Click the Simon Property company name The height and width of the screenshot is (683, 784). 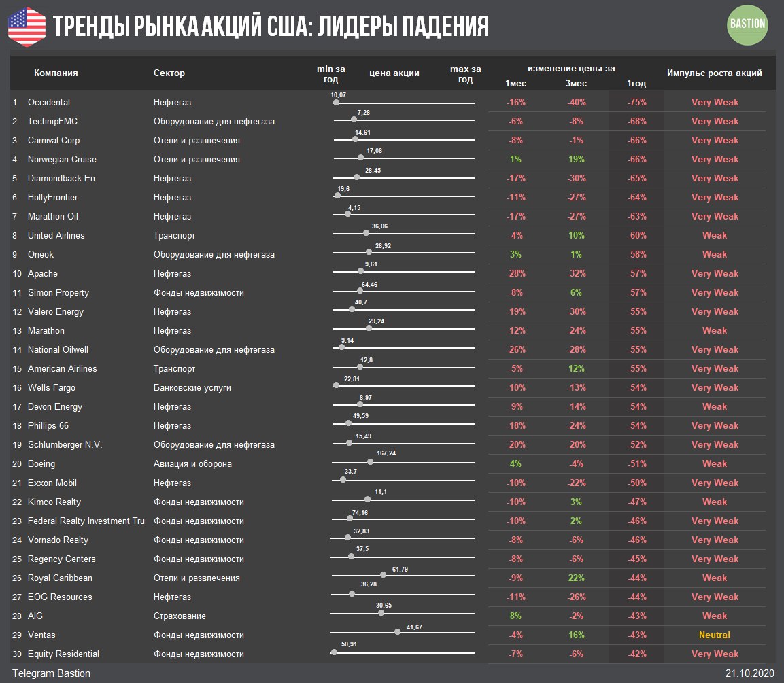(x=58, y=293)
